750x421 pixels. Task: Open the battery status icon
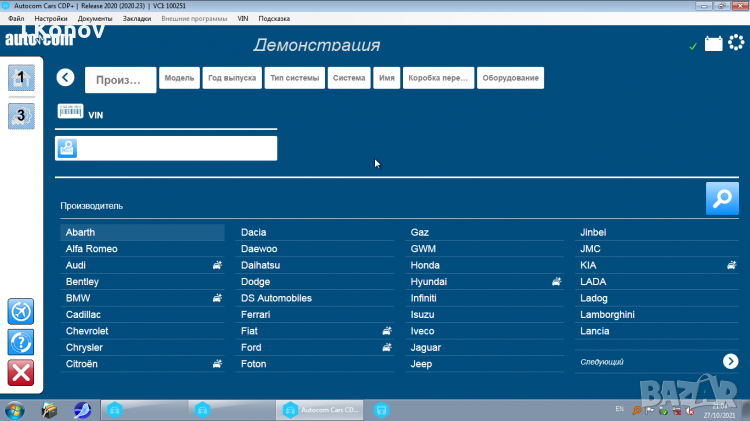[x=714, y=43]
